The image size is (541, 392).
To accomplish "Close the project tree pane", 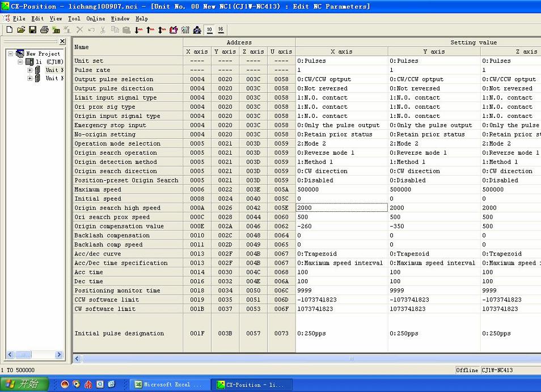I will [62, 41].
